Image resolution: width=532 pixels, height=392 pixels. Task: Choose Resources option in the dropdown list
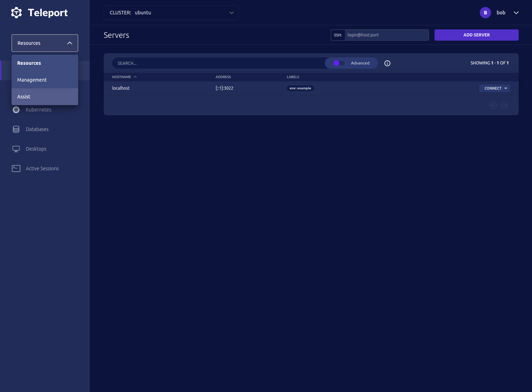coord(29,63)
